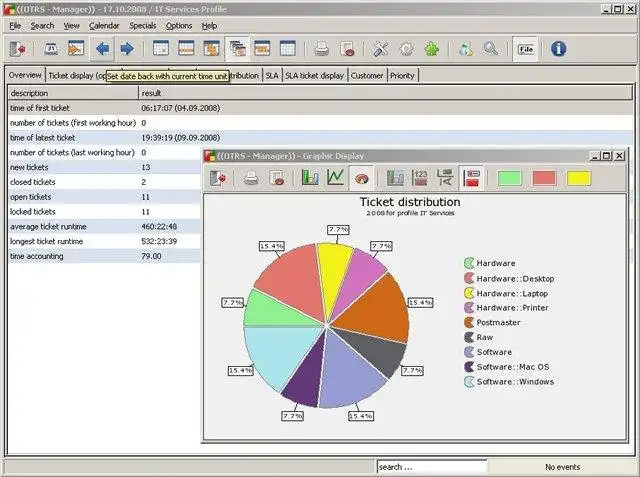
Task: Click the blue back arrow date icon
Action: [102, 49]
